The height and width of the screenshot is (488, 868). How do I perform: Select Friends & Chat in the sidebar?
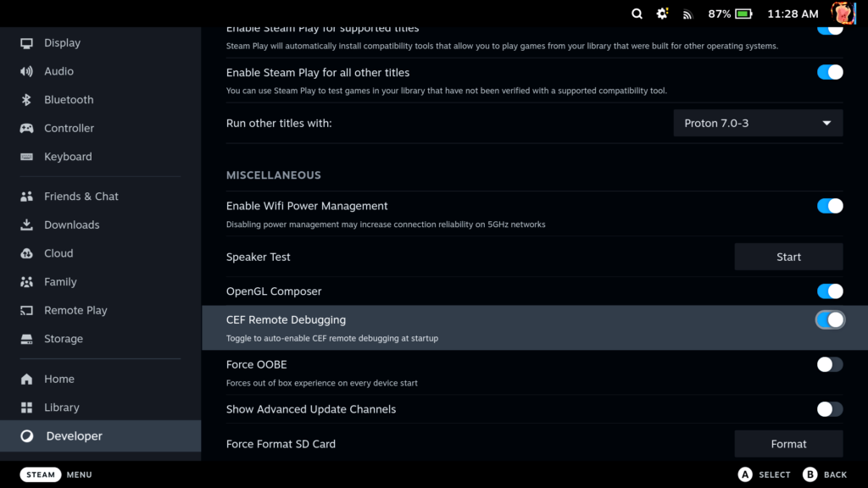coord(81,196)
